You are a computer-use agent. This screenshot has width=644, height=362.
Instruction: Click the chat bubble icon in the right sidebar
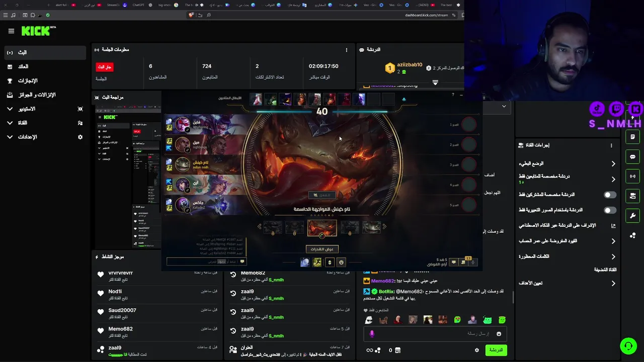(x=632, y=157)
